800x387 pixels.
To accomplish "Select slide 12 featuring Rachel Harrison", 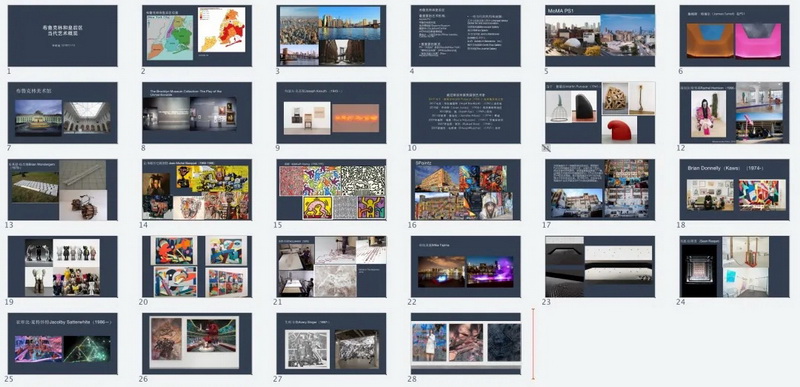I will click(734, 113).
